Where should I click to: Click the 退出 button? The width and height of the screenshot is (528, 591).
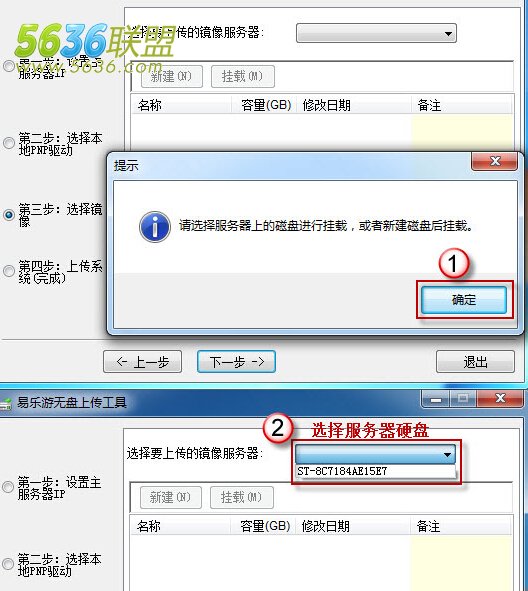[475, 362]
